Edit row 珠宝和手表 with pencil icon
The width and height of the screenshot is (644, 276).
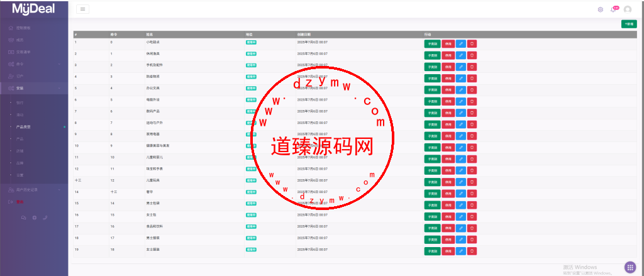click(x=461, y=170)
